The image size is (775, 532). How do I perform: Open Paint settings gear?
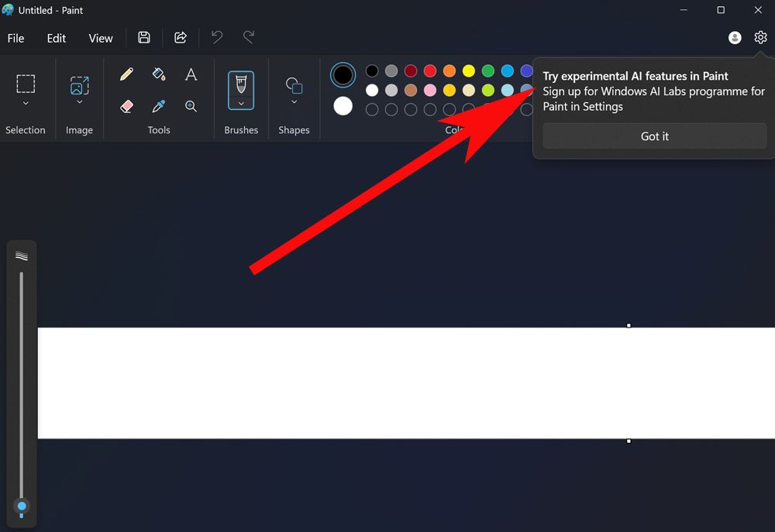pyautogui.click(x=760, y=37)
